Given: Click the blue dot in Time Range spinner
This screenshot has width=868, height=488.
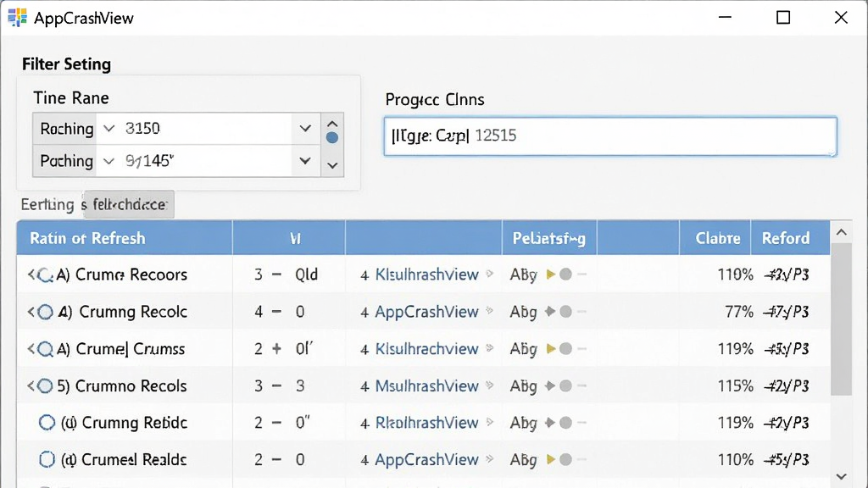Looking at the screenshot, I should (332, 138).
